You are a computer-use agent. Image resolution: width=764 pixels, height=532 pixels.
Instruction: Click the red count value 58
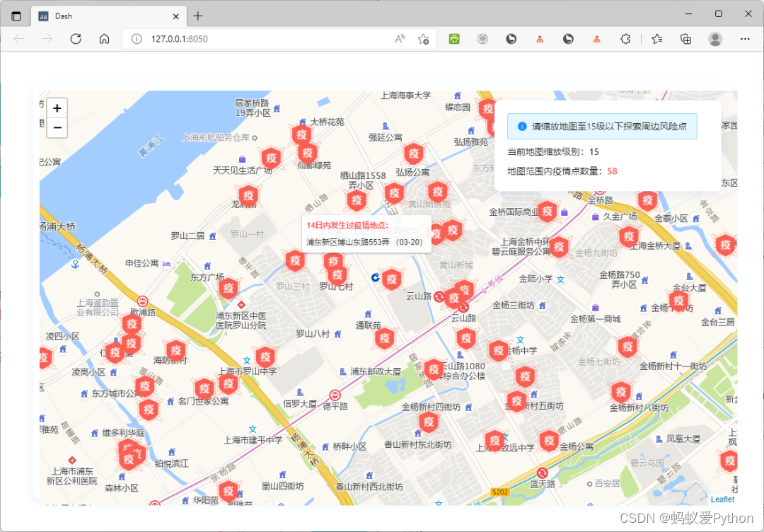[x=612, y=171]
